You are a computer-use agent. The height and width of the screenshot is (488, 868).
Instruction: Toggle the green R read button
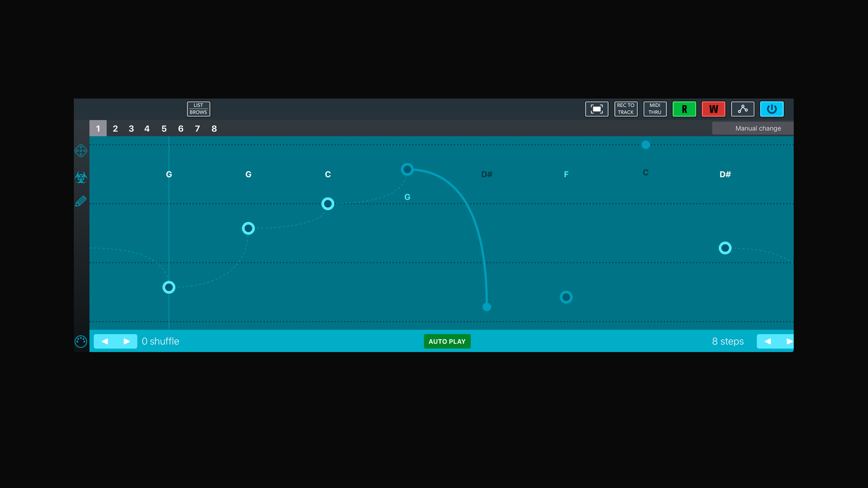coord(684,109)
